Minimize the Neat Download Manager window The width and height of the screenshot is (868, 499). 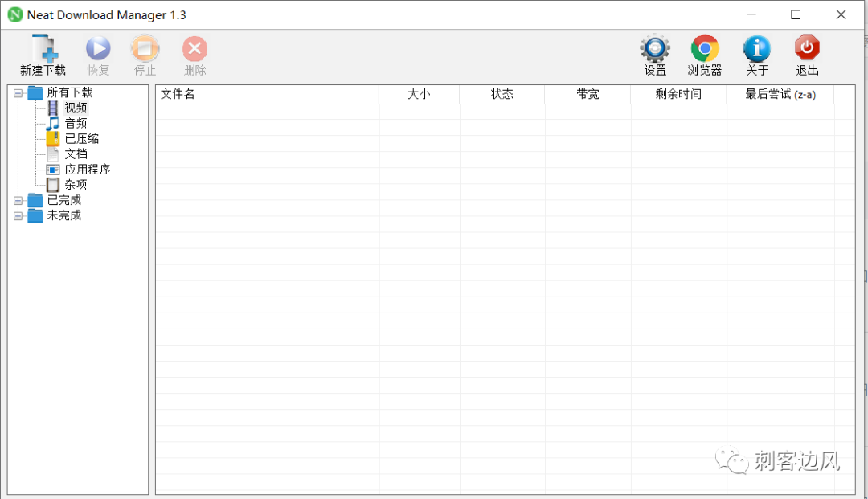pyautogui.click(x=751, y=15)
